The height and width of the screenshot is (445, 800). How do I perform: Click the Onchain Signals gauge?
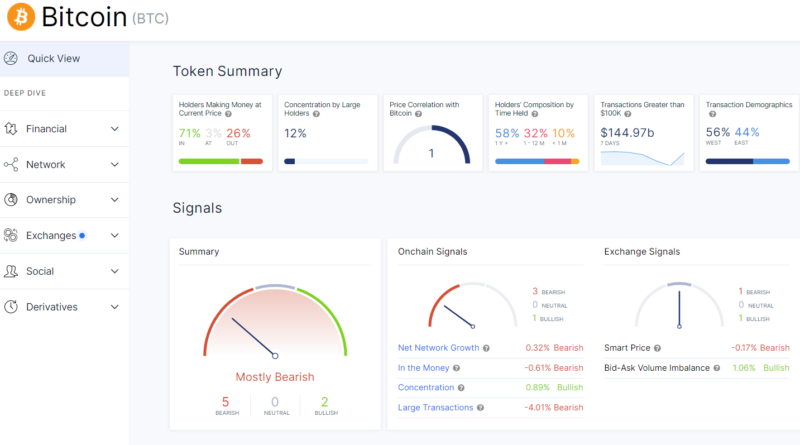[472, 305]
